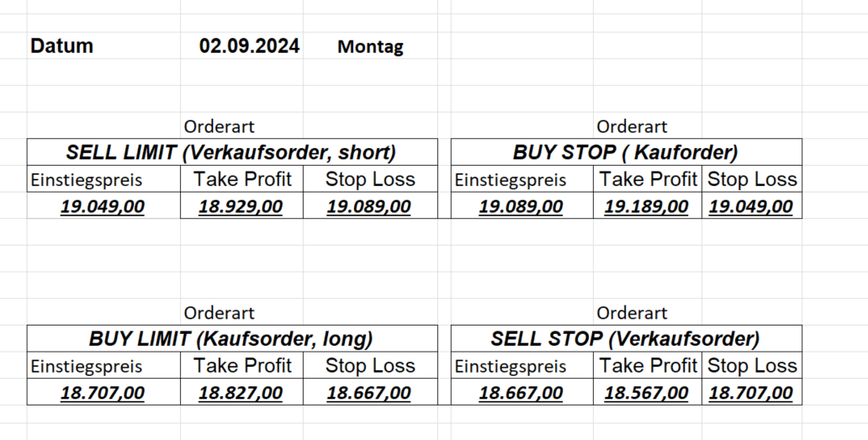Select Orderart label above SELL LIMIT table
The width and height of the screenshot is (868, 440).
(x=219, y=127)
